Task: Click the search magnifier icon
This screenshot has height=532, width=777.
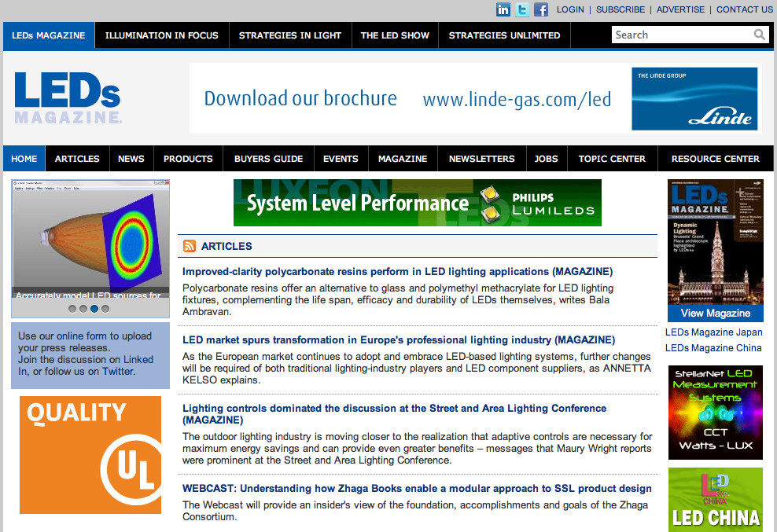Action: (x=759, y=35)
